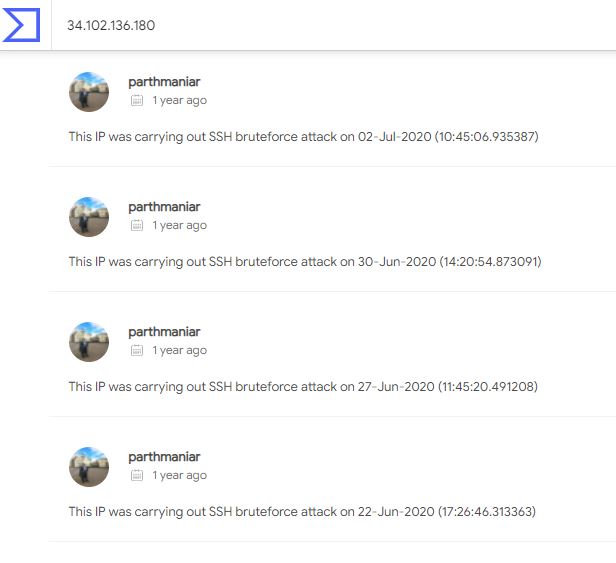
Task: Click the search field containing 34.102.136.180
Action: (334, 25)
